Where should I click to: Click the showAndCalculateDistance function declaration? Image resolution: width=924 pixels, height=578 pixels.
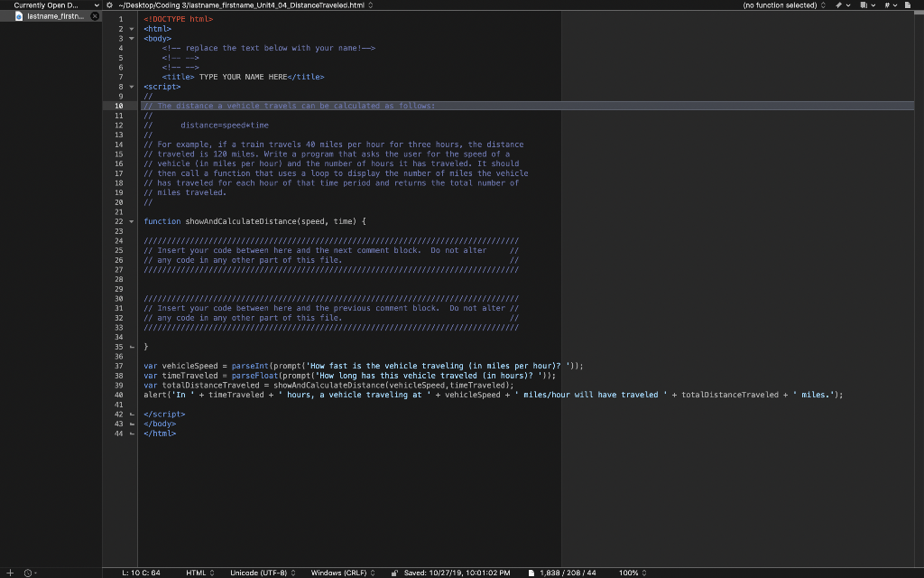click(254, 222)
